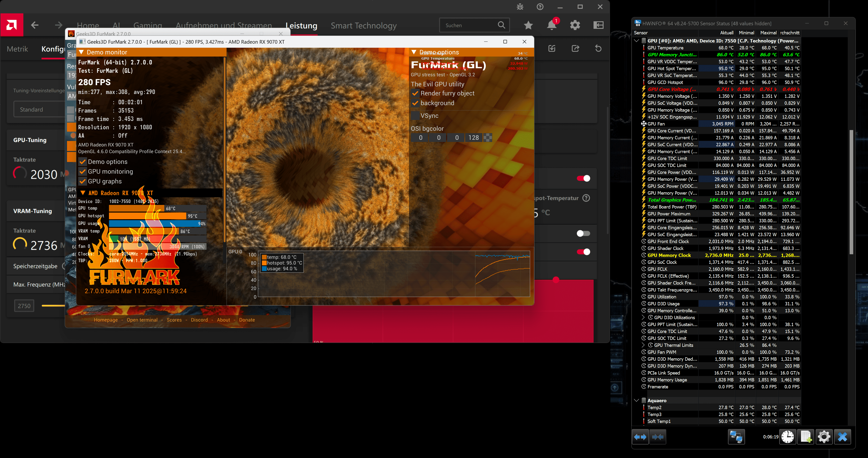Uncheck Render furry object checkbox
868x458 pixels.
point(415,93)
